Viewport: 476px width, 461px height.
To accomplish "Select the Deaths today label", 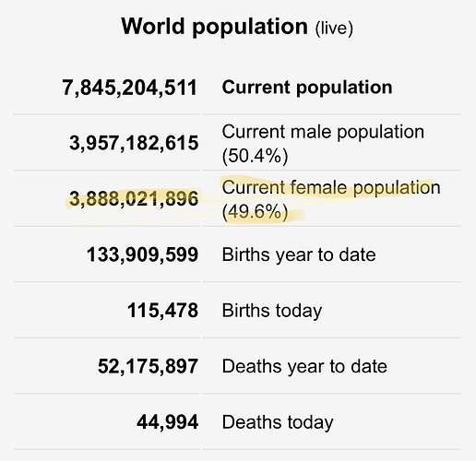I will [278, 422].
